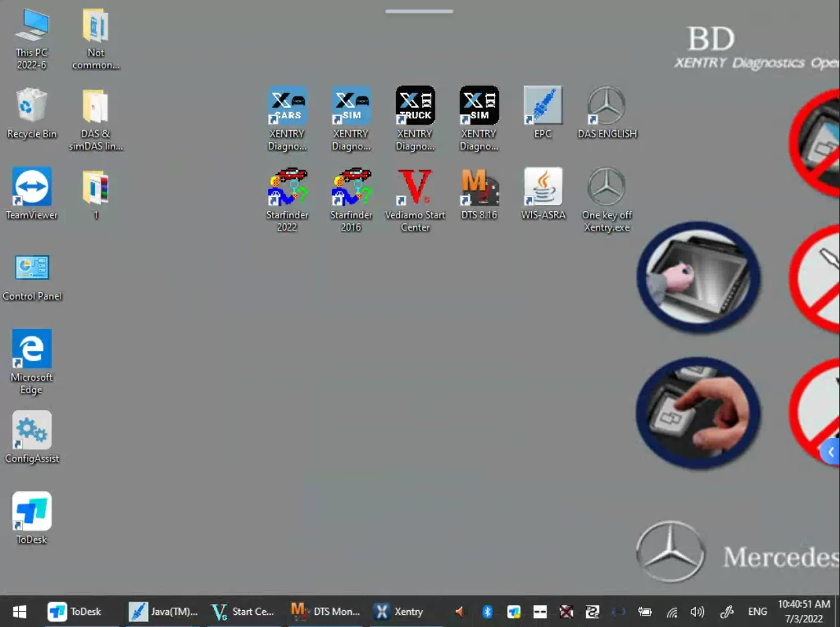Open the Control Panel shortcut
This screenshot has height=627, width=840.
coord(31,276)
